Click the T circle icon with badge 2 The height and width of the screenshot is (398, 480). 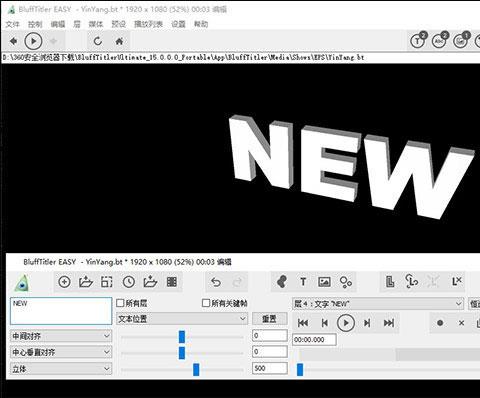pos(418,40)
